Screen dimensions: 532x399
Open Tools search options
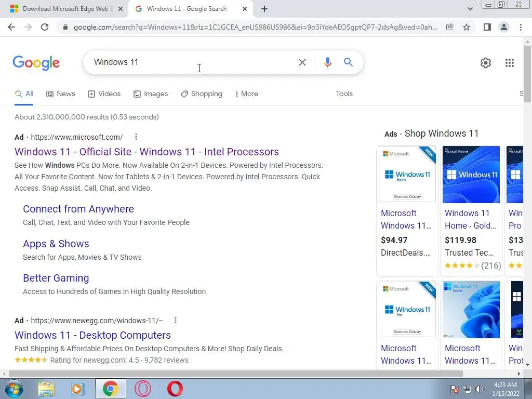point(344,94)
